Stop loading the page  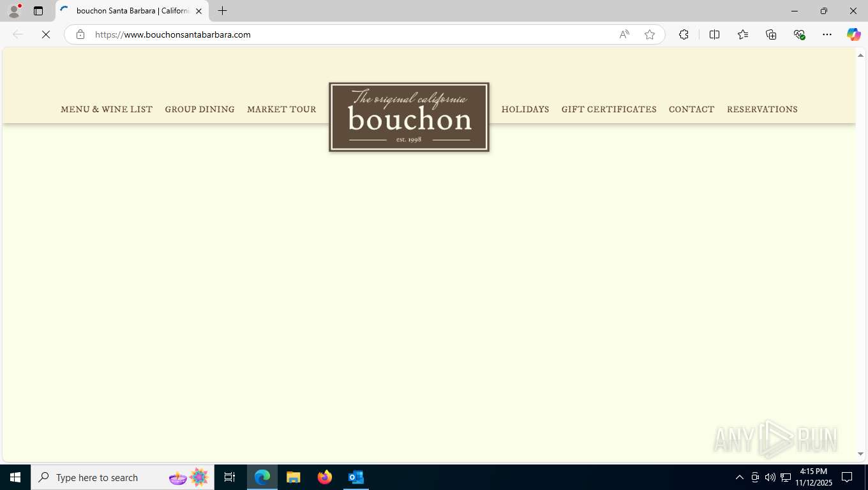point(46,34)
